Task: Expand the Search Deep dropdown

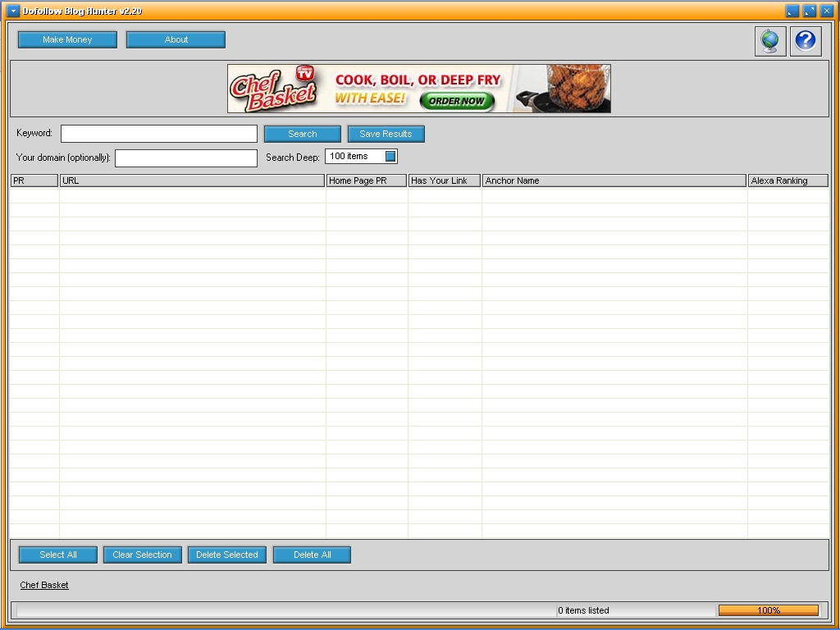Action: (x=390, y=157)
